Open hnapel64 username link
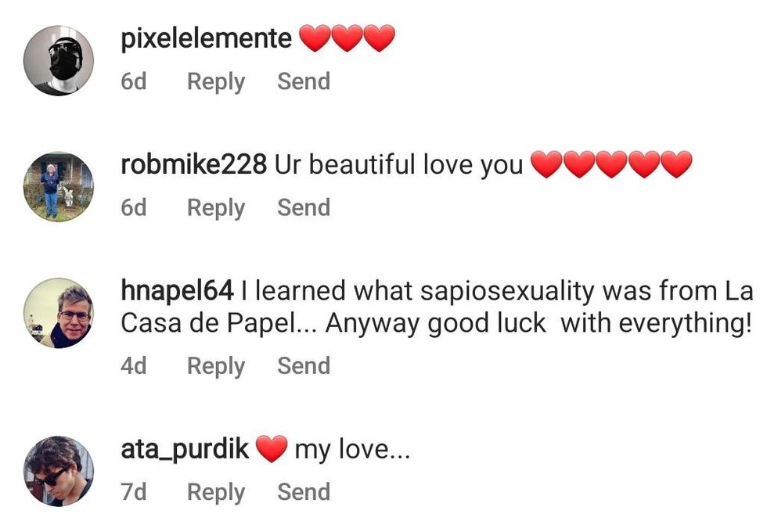767x532 pixels. tap(177, 291)
